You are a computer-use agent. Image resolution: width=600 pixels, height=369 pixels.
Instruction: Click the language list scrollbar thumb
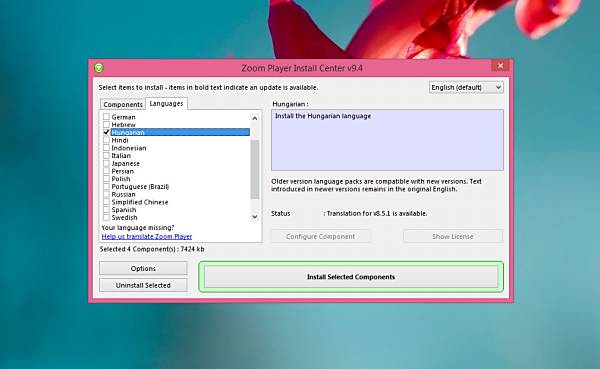255,170
